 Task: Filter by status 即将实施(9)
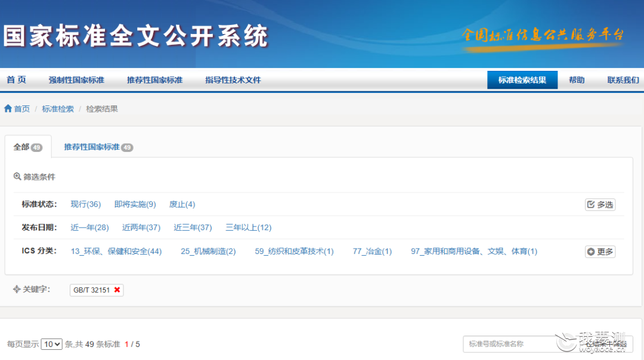click(x=135, y=204)
